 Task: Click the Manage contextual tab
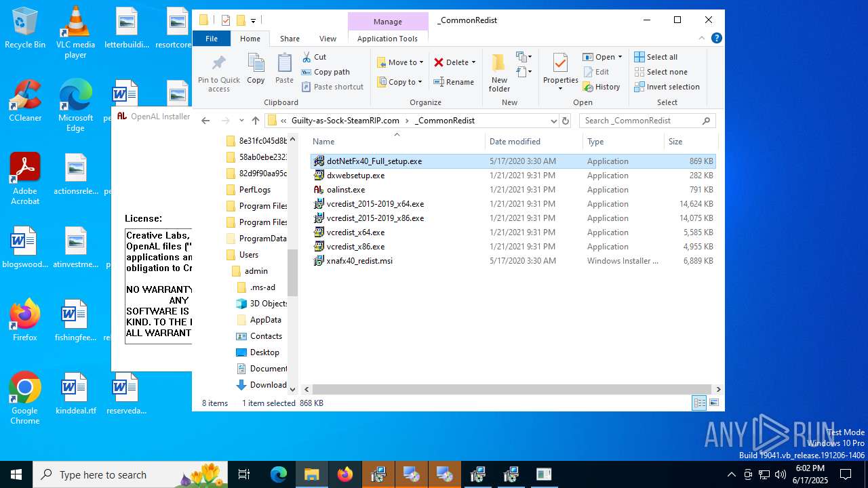[388, 21]
